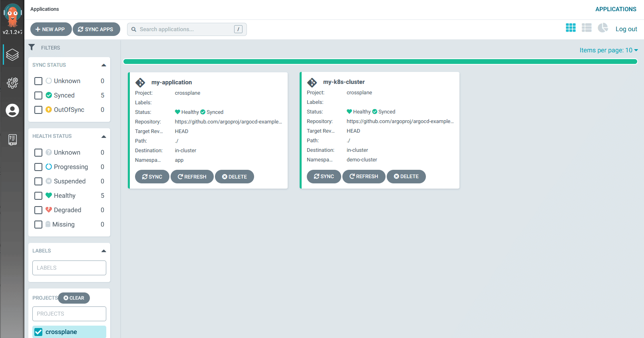
Task: Uncheck the crossplane project checkbox
Action: [38, 332]
